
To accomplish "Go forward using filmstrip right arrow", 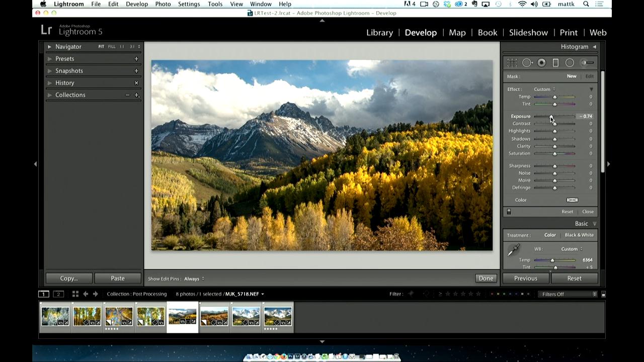I will coord(95,294).
